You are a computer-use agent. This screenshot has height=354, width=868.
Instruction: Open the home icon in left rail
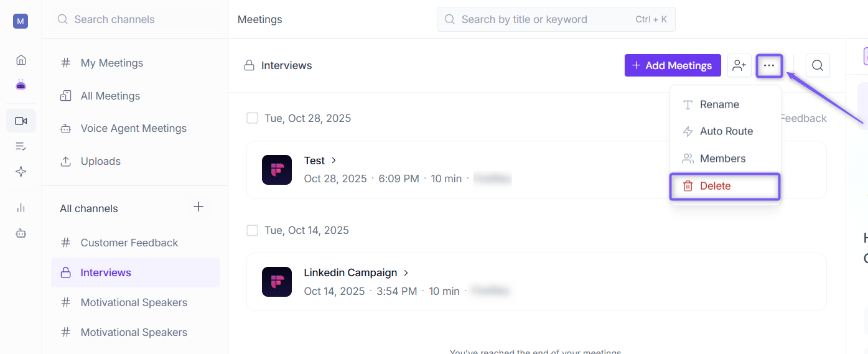click(x=21, y=60)
